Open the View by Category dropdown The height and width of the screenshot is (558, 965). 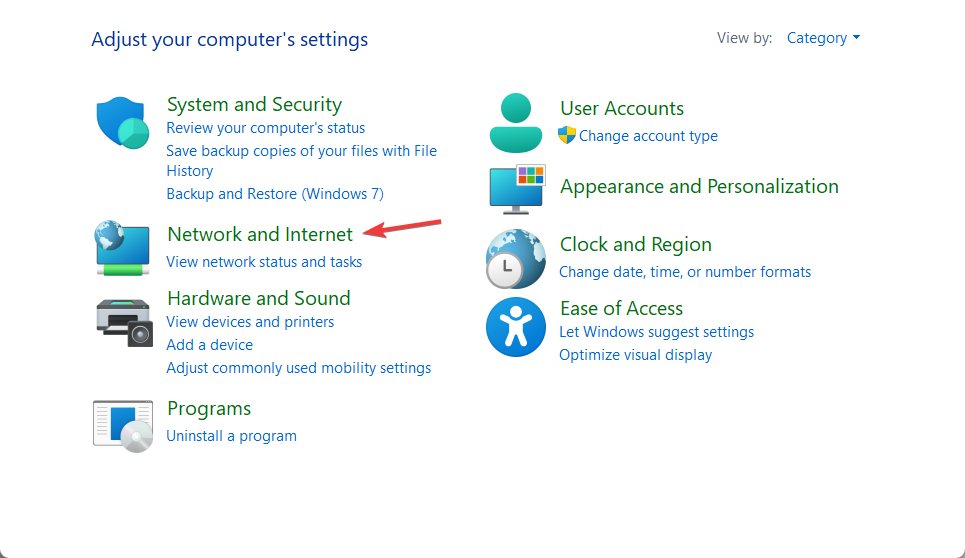823,38
